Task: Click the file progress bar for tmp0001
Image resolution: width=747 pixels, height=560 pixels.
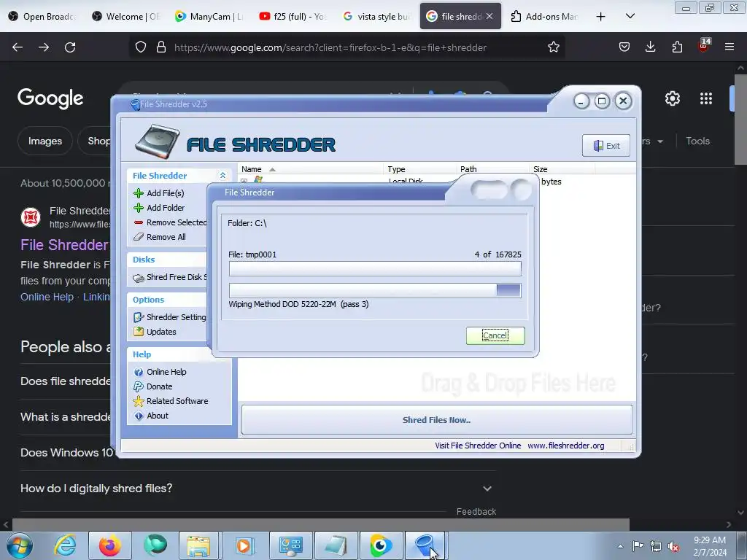Action: [375, 268]
